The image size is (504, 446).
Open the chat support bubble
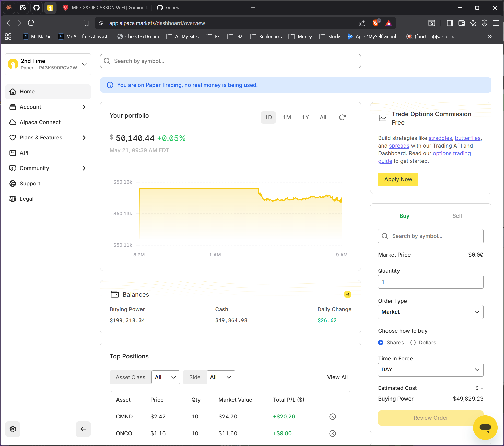tap(485, 427)
